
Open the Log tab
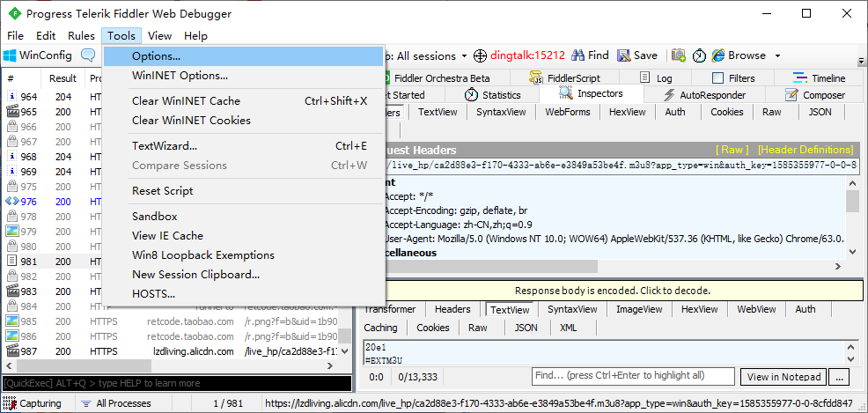(656, 78)
